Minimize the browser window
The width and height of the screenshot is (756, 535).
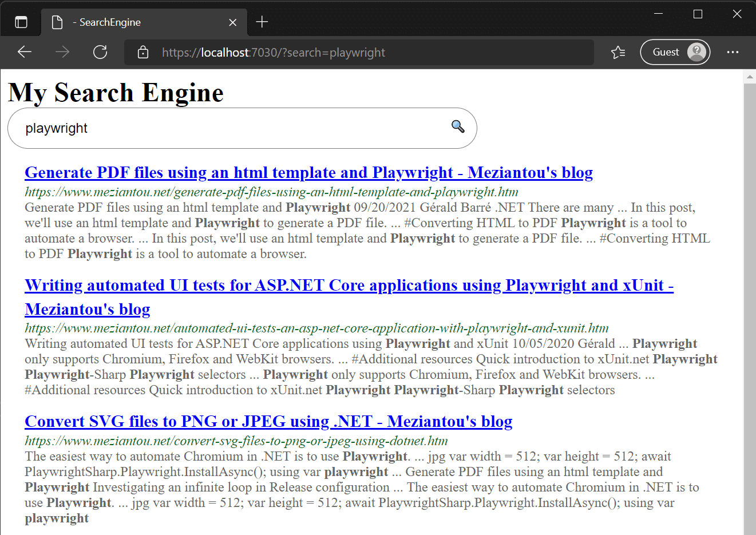tap(658, 14)
